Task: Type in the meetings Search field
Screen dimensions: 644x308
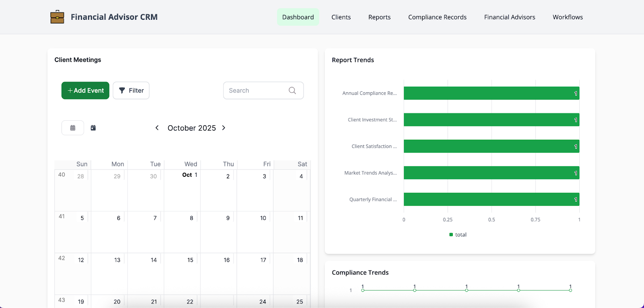Action: [x=258, y=91]
